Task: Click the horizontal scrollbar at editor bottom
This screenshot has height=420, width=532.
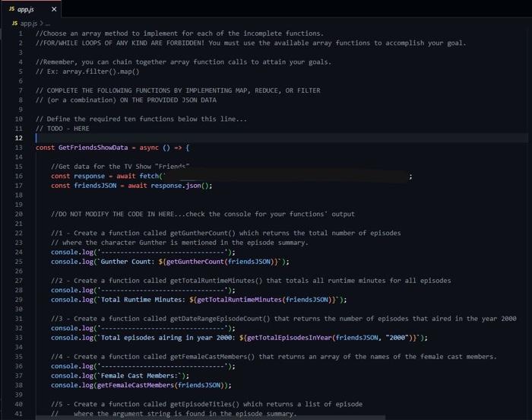Action: point(211,418)
